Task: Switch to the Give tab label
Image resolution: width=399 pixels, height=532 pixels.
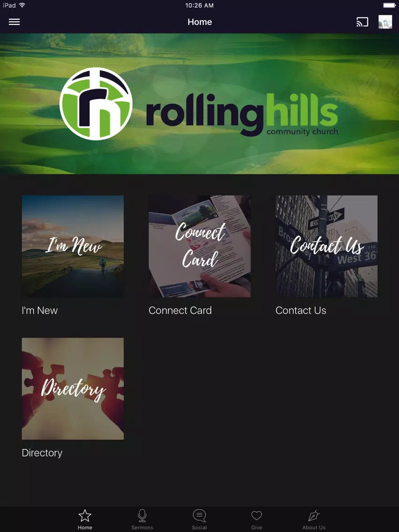Action: (x=257, y=528)
